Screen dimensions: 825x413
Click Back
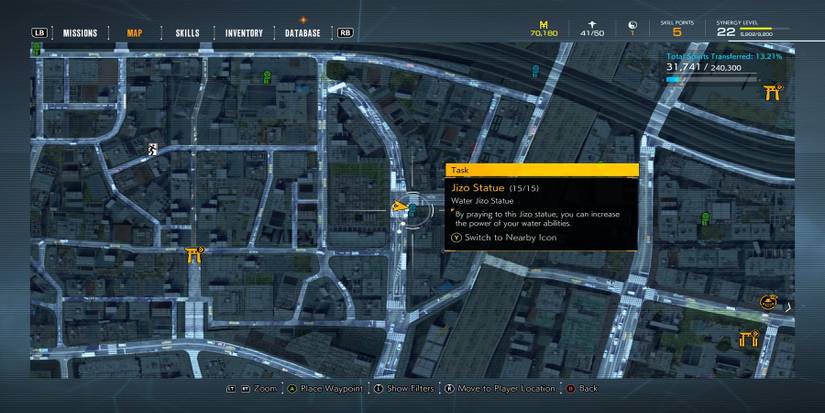click(588, 388)
